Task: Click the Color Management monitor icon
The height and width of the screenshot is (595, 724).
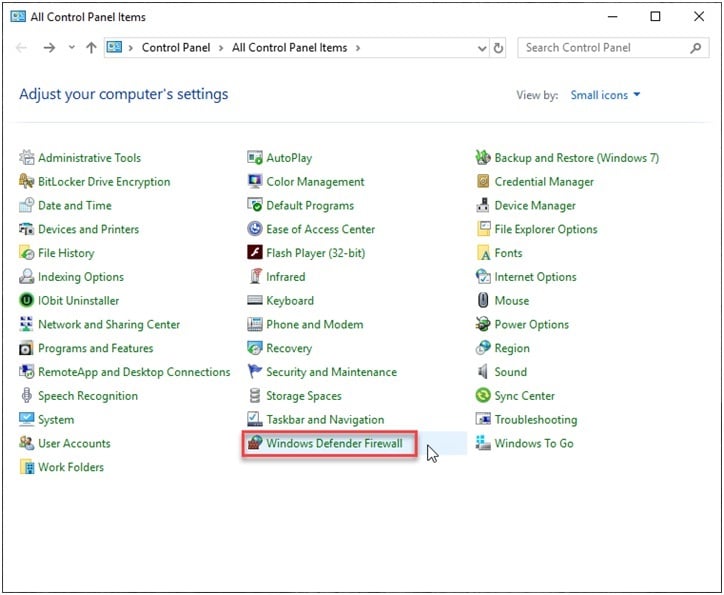Action: [x=255, y=181]
